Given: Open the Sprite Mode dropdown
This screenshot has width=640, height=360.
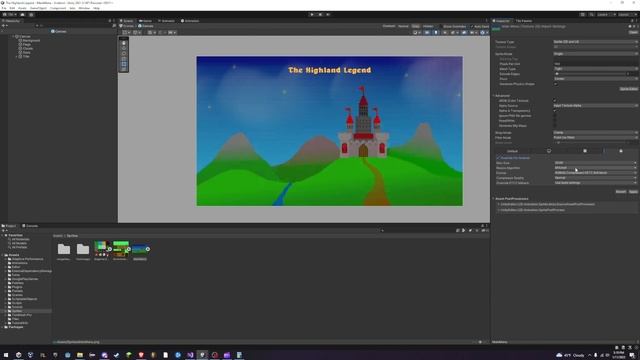Looking at the screenshot, I should point(595,53).
